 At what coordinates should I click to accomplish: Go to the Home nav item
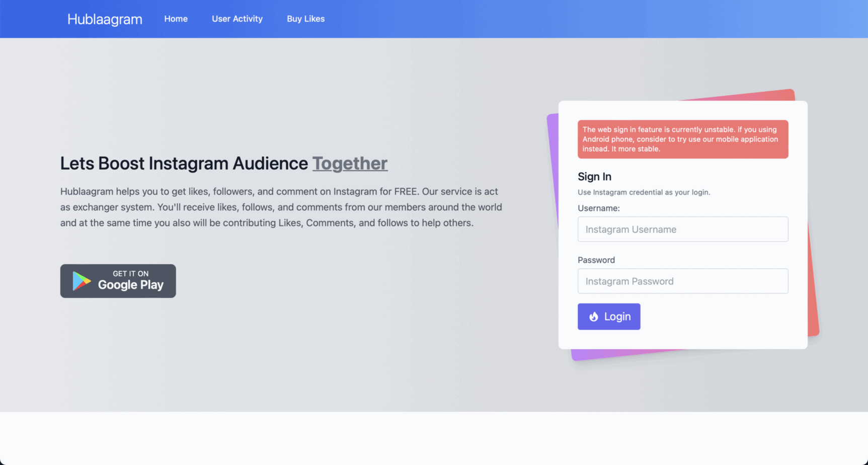point(176,19)
